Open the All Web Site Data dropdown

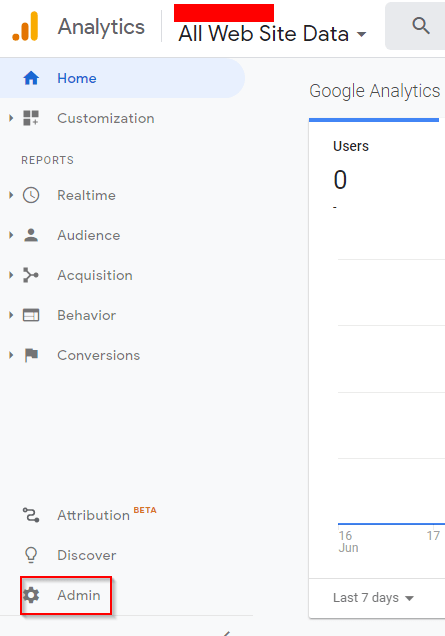coord(272,34)
